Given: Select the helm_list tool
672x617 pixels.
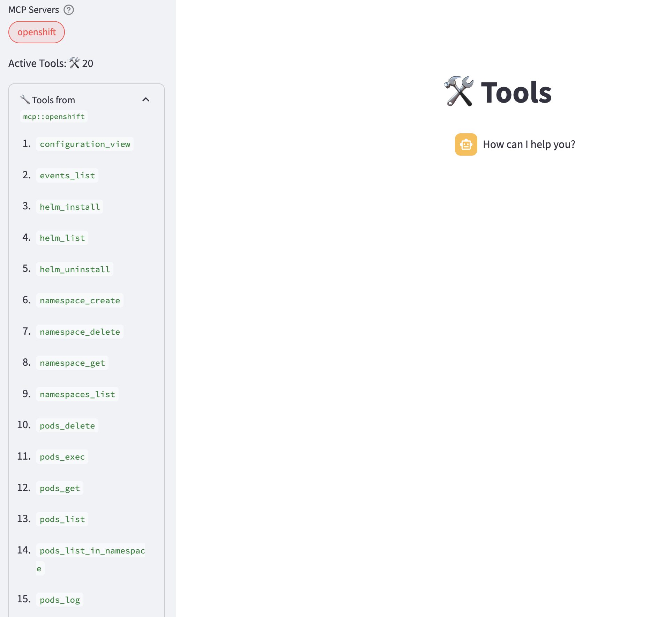Looking at the screenshot, I should 62,238.
